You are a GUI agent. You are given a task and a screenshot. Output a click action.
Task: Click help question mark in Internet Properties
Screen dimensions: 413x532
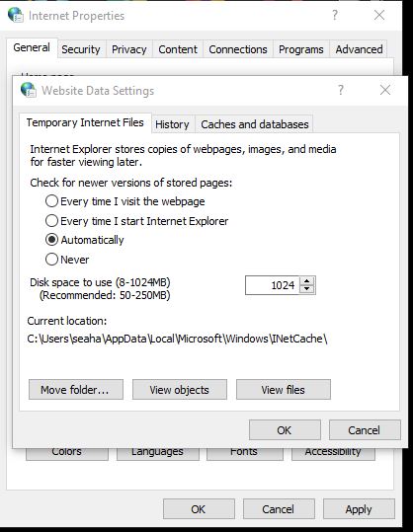335,15
